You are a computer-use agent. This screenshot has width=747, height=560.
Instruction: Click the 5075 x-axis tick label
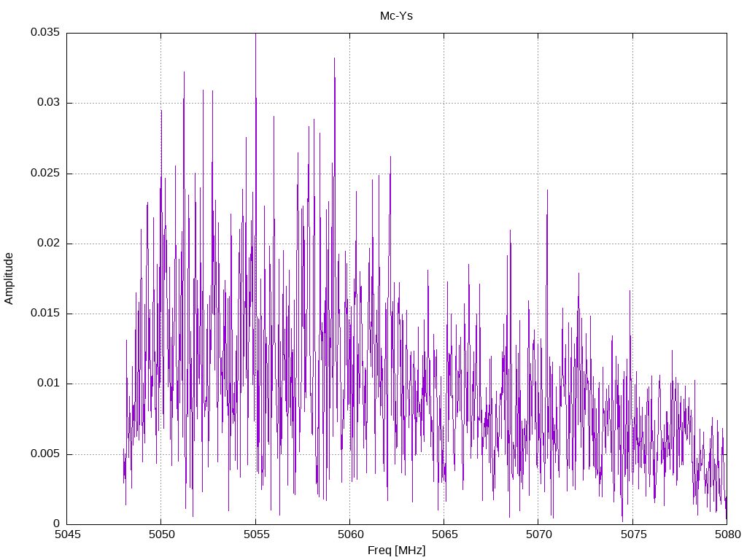point(633,534)
